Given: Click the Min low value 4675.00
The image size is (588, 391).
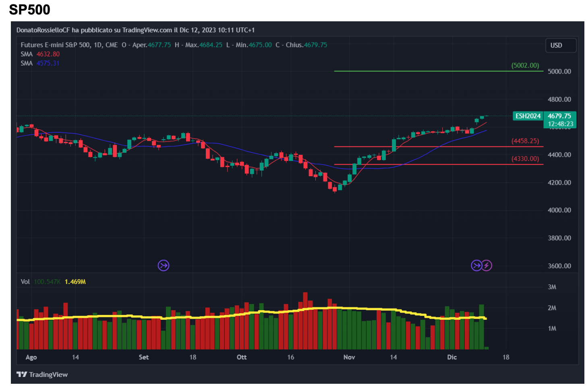Looking at the screenshot, I should (x=260, y=45).
